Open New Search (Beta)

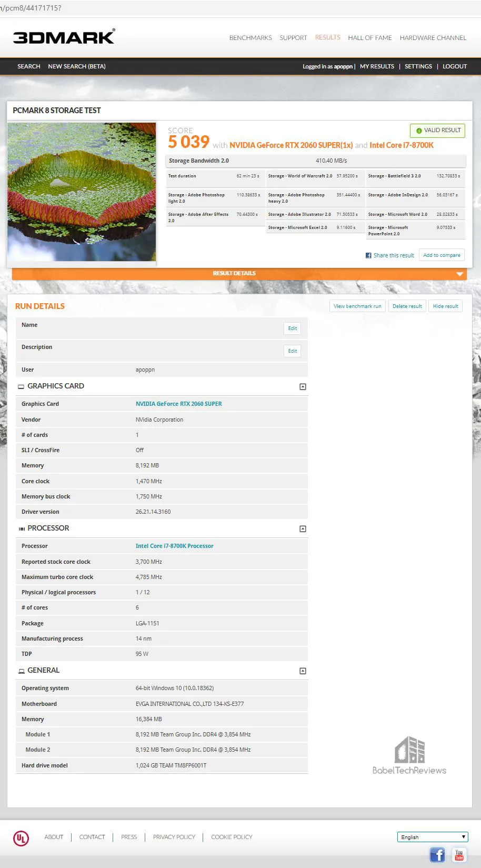[77, 66]
